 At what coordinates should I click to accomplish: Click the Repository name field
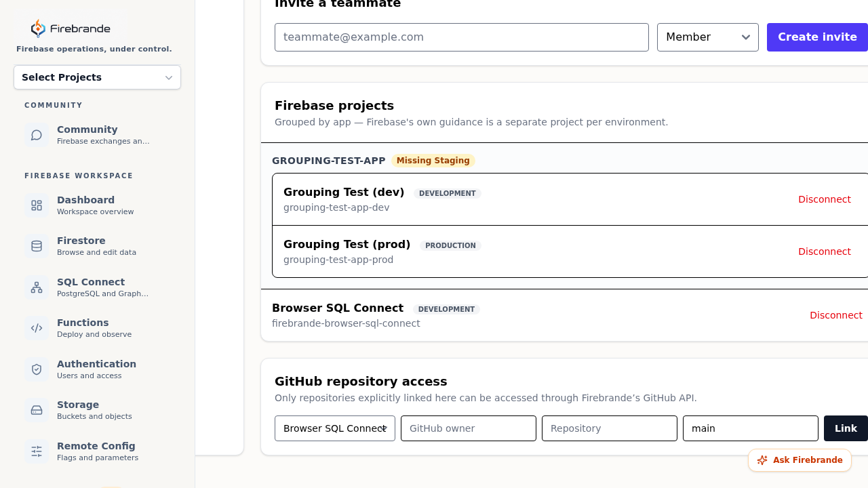[x=610, y=428]
